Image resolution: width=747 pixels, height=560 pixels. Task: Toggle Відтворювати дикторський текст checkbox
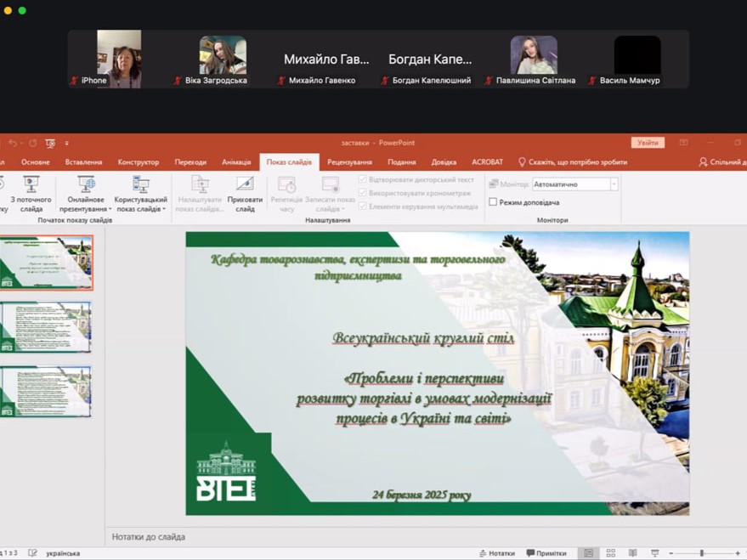pos(363,180)
